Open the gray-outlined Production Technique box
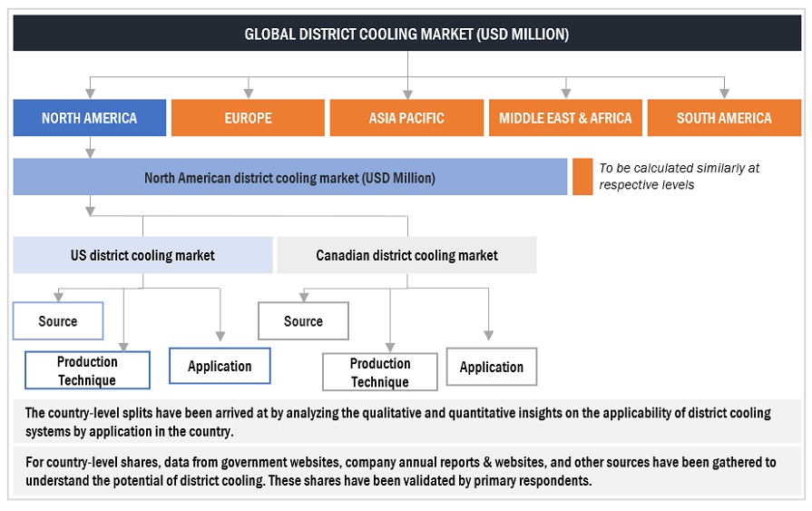The height and width of the screenshot is (511, 812). click(379, 372)
